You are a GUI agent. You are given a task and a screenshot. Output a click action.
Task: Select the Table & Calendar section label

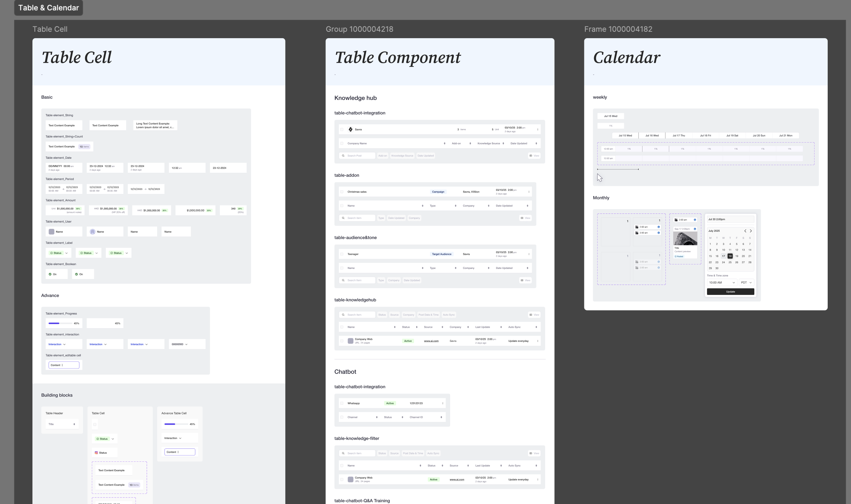pyautogui.click(x=49, y=8)
